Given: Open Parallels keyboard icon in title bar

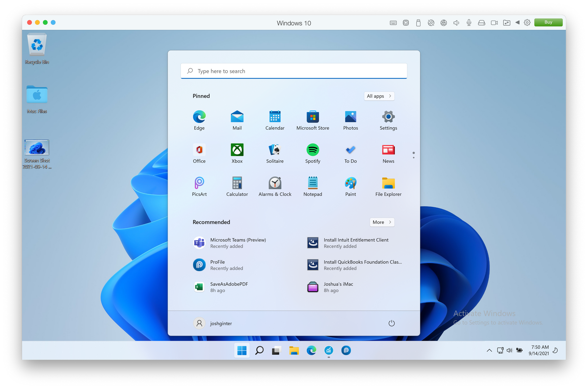Looking at the screenshot, I should (393, 23).
